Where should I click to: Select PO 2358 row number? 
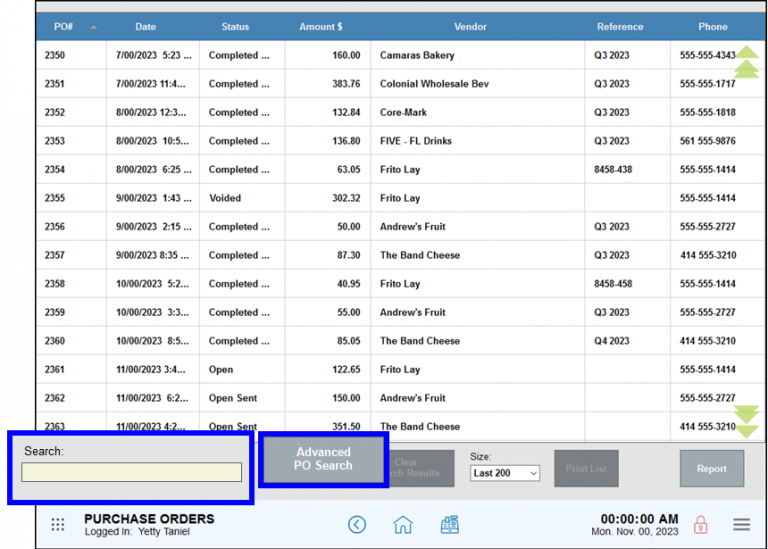tap(55, 284)
